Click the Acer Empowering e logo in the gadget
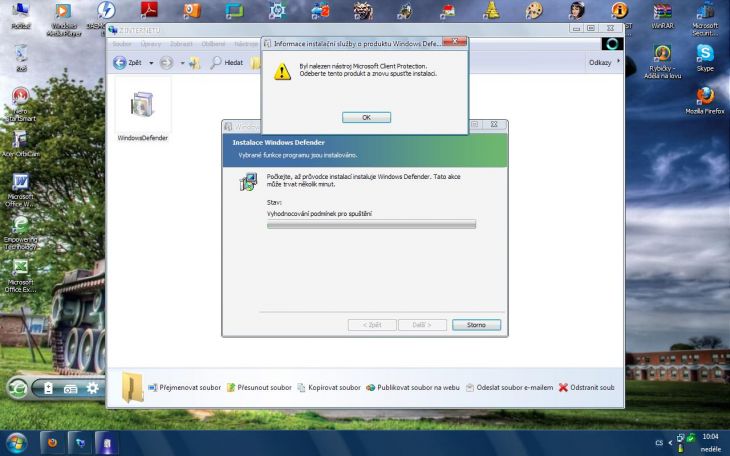 [18, 388]
